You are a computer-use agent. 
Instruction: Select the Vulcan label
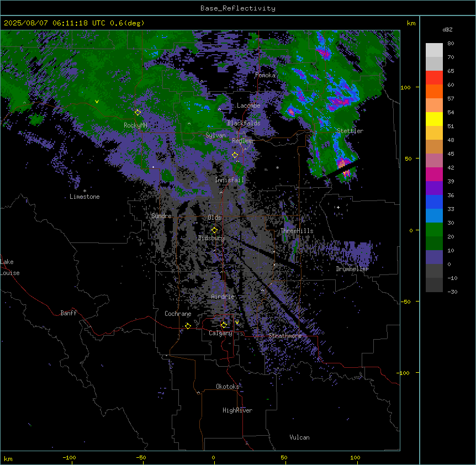299,437
